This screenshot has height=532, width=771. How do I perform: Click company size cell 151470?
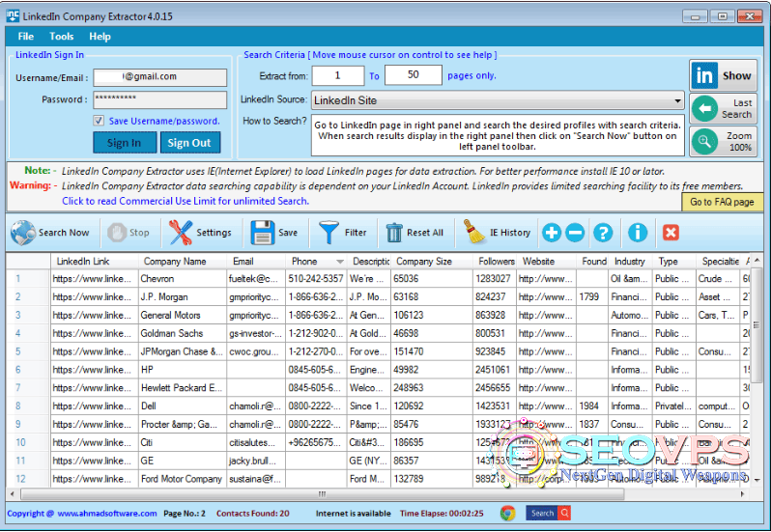pos(432,351)
